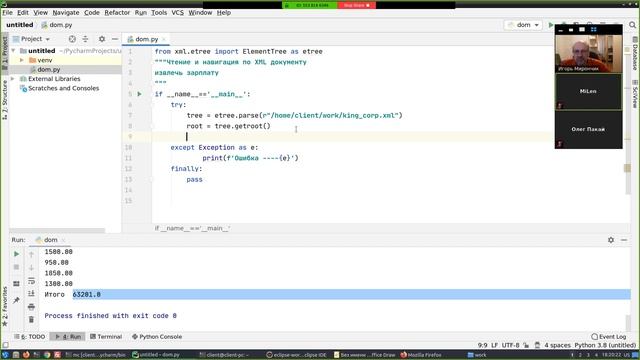Screen dimensions: 640x360
Task: Click the breadcrumb if __name__=='__main__'
Action: [x=192, y=228]
